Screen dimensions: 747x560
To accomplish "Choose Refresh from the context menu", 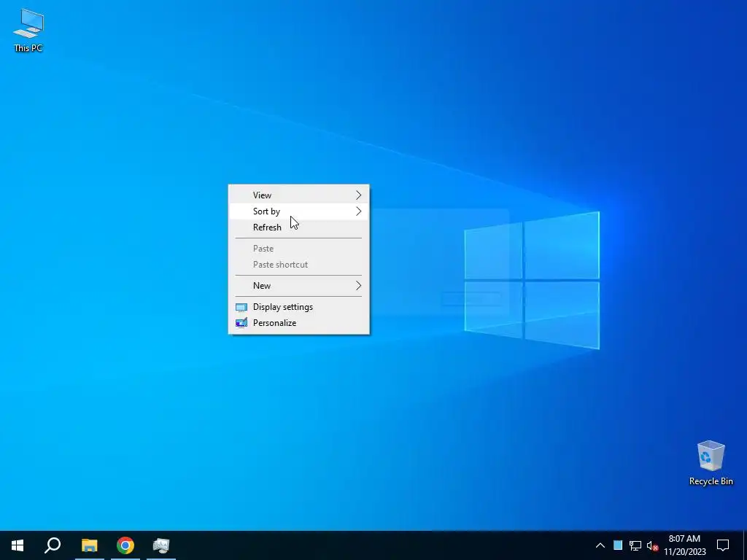I will tap(298, 227).
